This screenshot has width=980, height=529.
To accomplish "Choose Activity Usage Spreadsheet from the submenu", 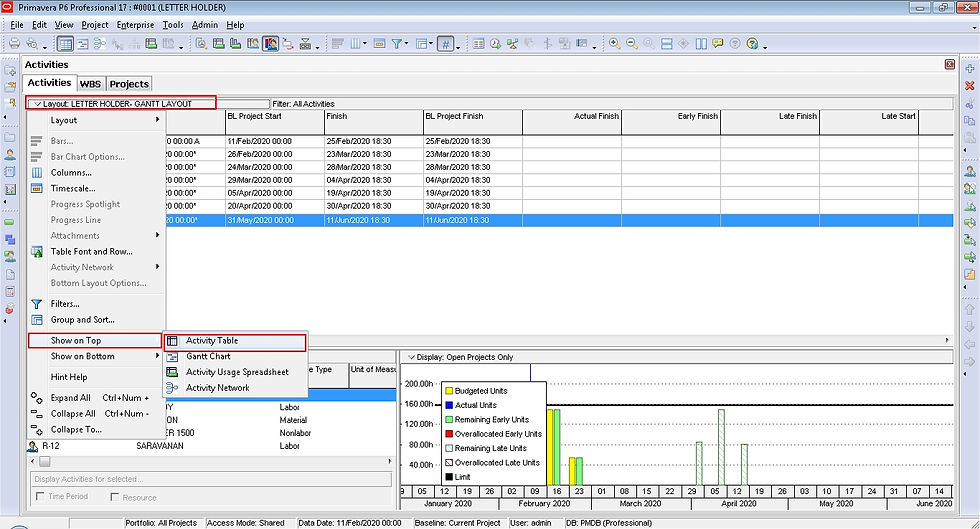I will coord(235,372).
